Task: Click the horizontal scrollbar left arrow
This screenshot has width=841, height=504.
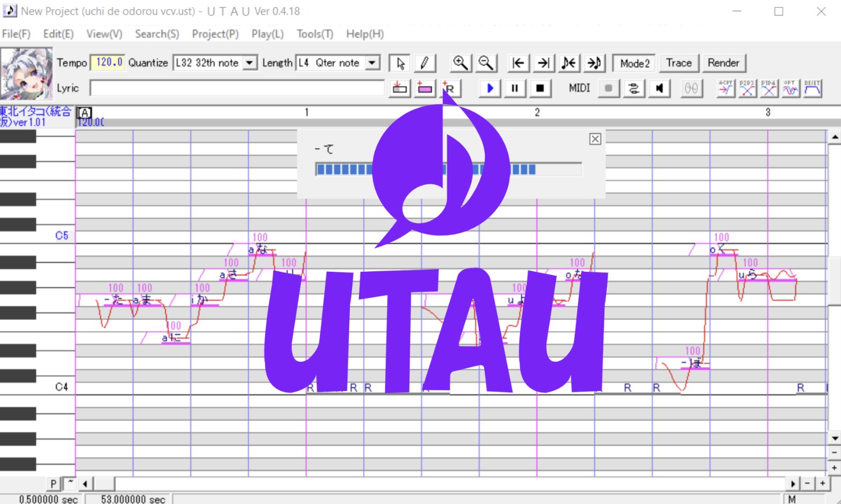Action: point(86,484)
